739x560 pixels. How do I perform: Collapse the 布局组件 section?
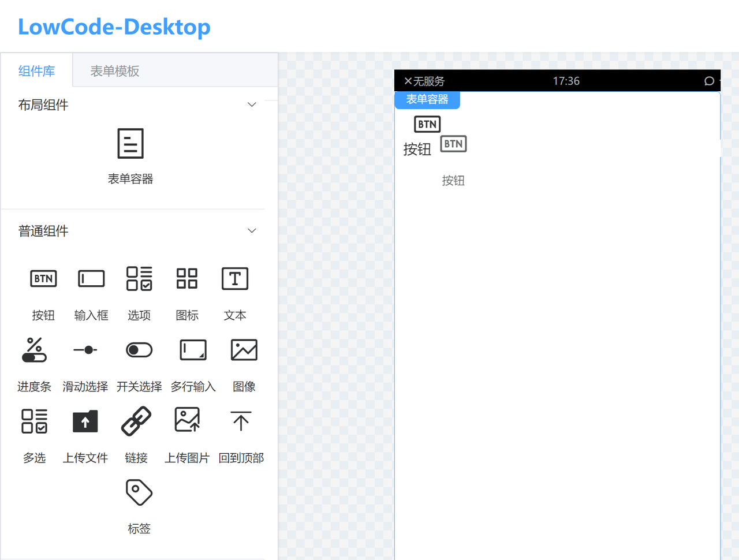tap(252, 104)
